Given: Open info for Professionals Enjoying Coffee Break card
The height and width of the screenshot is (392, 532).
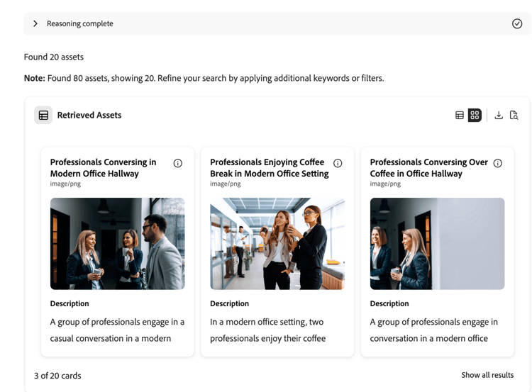Looking at the screenshot, I should click(338, 163).
